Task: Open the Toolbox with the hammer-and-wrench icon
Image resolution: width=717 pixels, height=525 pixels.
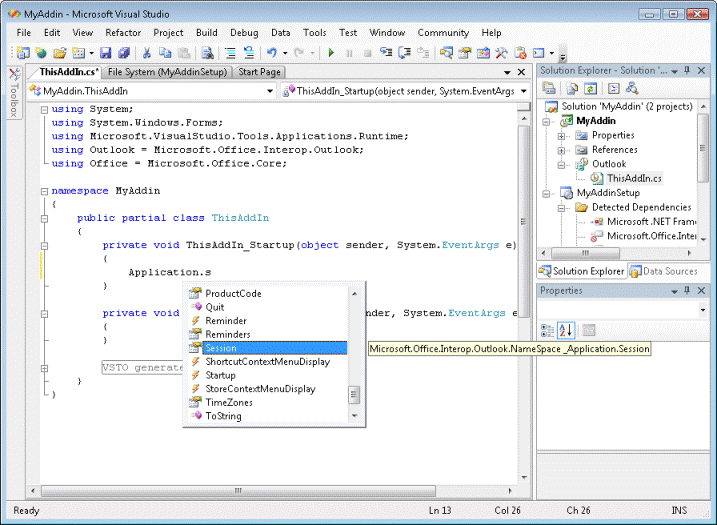Action: point(501,53)
